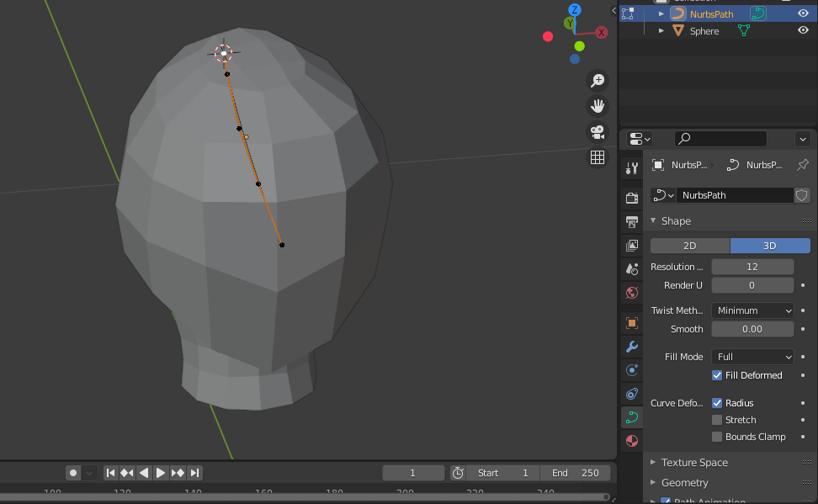Viewport: 818px width, 504px height.
Task: Select the 2D shape mode
Action: pyautogui.click(x=690, y=246)
